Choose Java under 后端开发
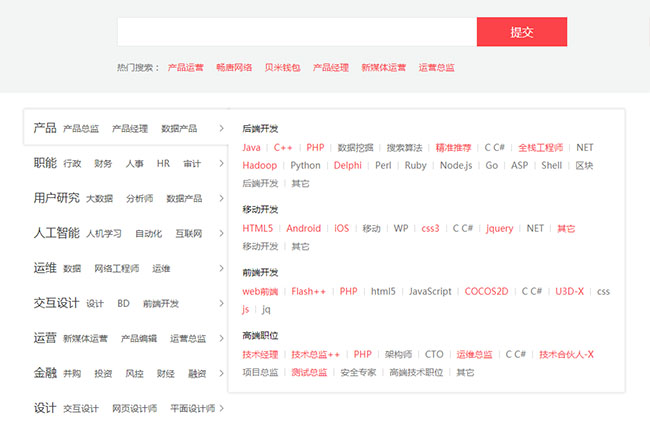 pyautogui.click(x=251, y=148)
